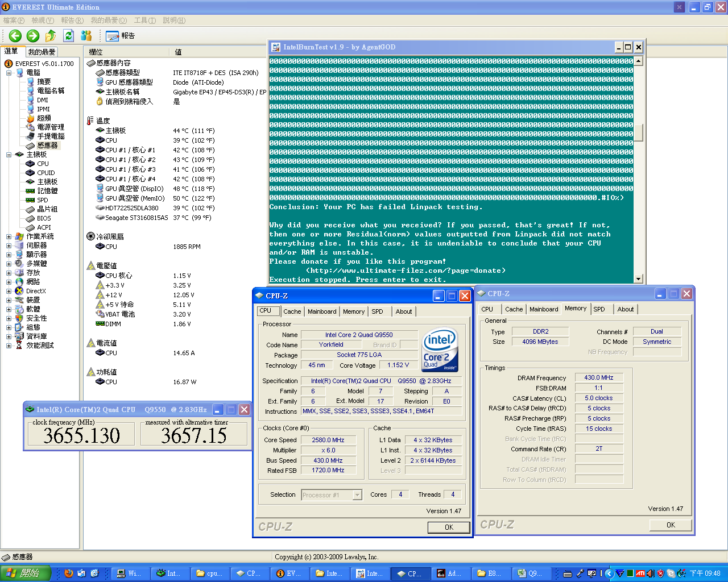Image resolution: width=728 pixels, height=582 pixels.
Task: Select BIOS in the tree
Action: pyautogui.click(x=44, y=218)
